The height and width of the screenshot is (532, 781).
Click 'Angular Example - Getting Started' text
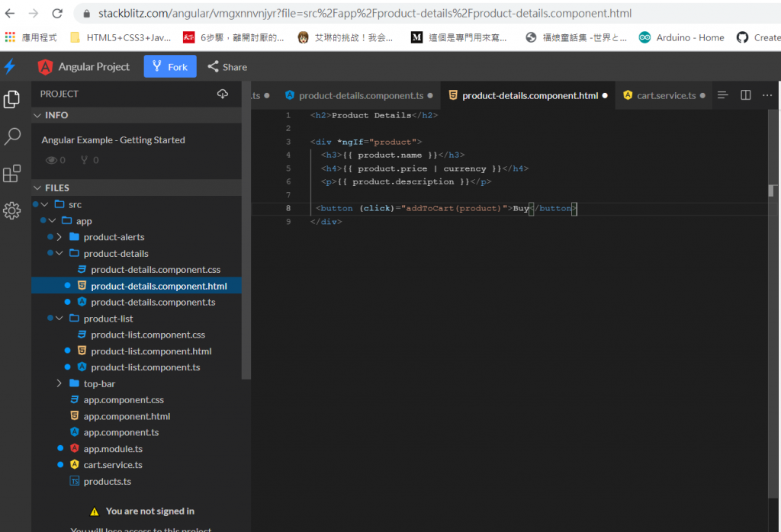(113, 139)
